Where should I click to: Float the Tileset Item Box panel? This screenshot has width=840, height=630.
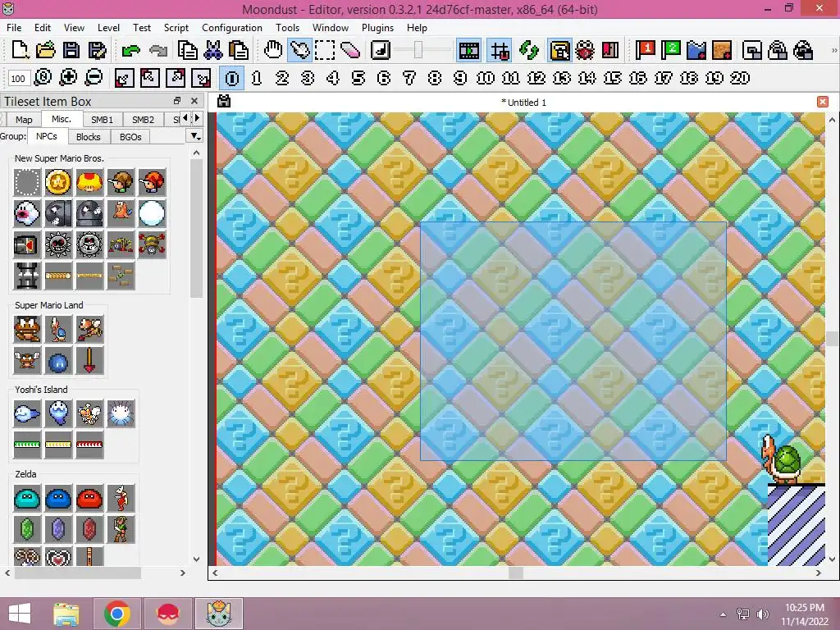(177, 101)
